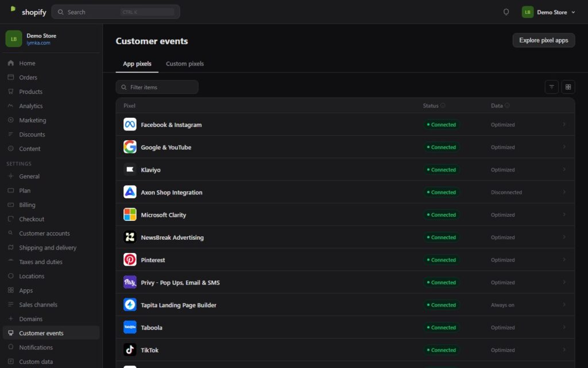Viewport: 588px width, 368px height.
Task: Click the Demo Store LB avatar in sidebar
Action: (x=14, y=39)
